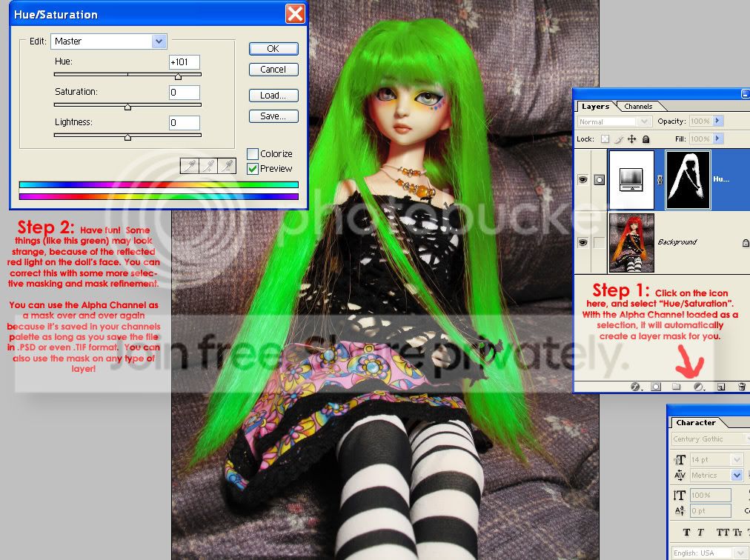The width and height of the screenshot is (750, 560).
Task: Click the vertical scale 100% field
Action: point(710,495)
